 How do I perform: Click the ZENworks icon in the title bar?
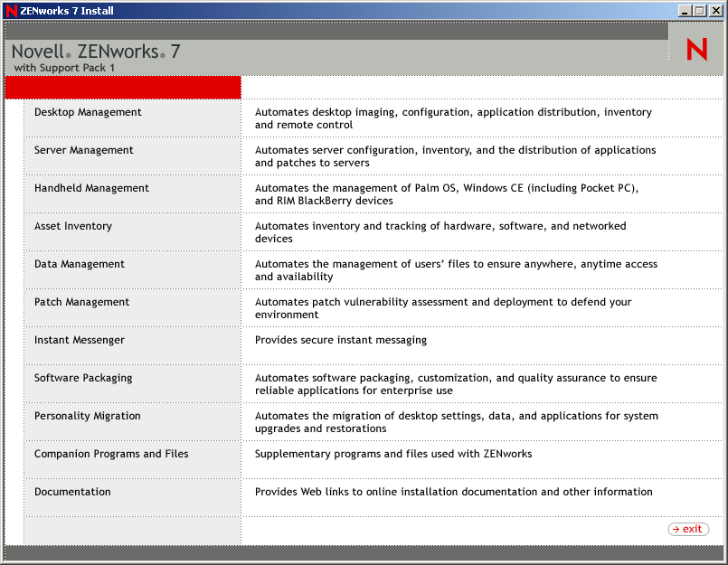(x=9, y=10)
